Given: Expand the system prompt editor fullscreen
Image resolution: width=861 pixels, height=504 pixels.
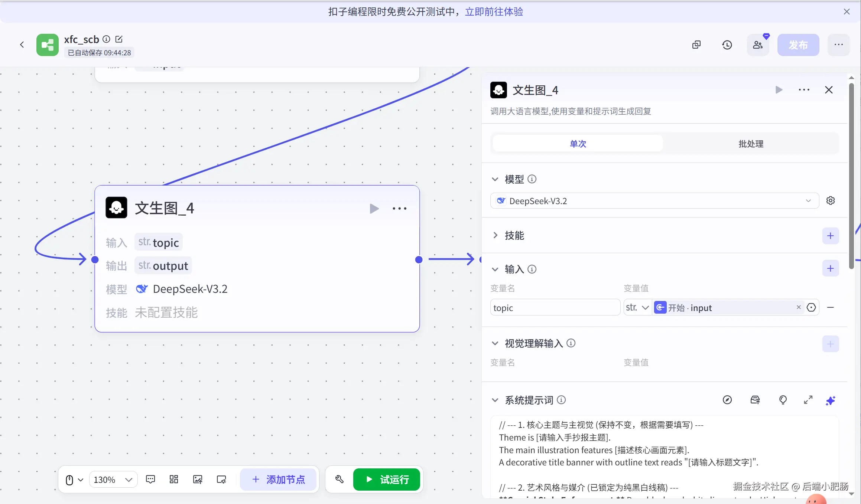Looking at the screenshot, I should pyautogui.click(x=808, y=400).
